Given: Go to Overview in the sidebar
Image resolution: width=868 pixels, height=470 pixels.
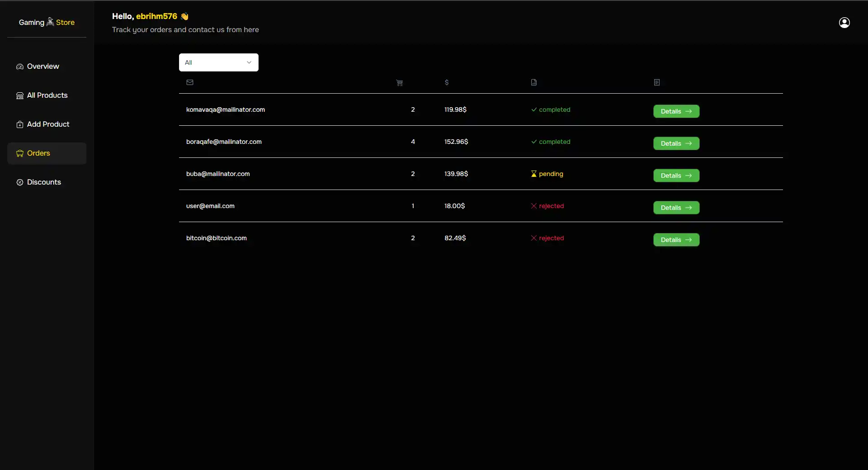Looking at the screenshot, I should tap(43, 66).
